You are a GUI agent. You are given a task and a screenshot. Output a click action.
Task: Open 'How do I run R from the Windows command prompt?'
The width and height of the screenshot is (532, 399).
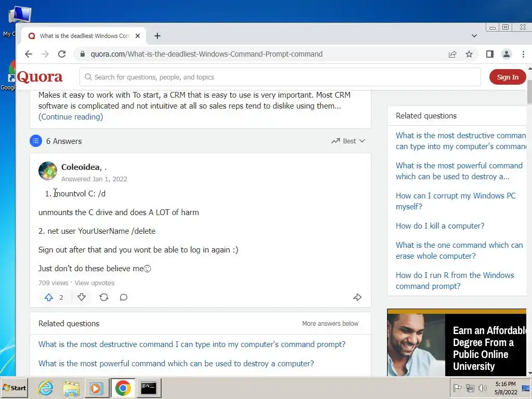click(455, 281)
